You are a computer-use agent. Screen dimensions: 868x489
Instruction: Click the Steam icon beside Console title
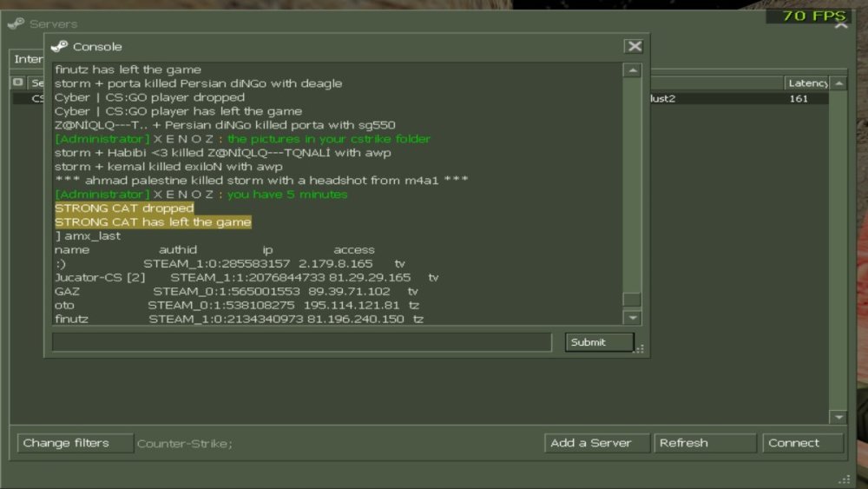click(x=59, y=47)
